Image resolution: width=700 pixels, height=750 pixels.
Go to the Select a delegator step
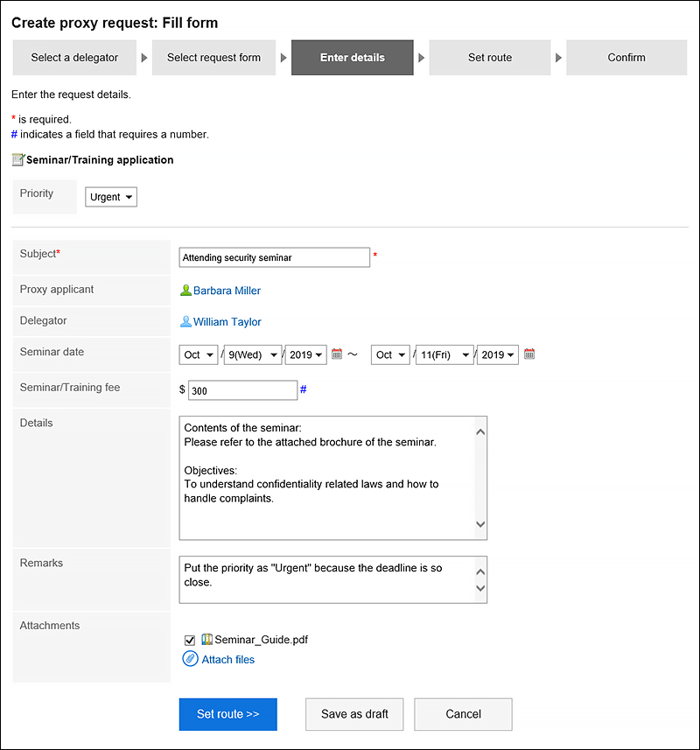click(74, 58)
